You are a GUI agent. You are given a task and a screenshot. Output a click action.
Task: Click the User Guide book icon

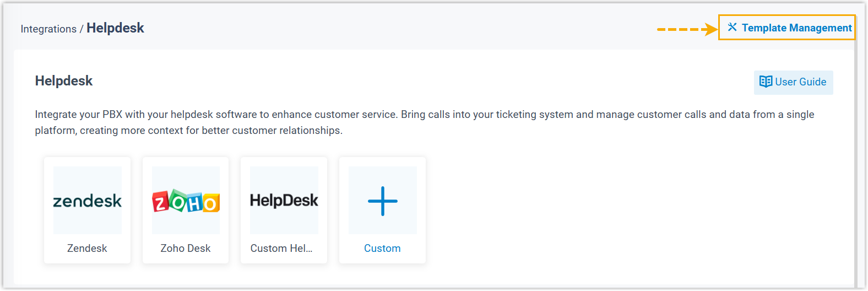[766, 82]
